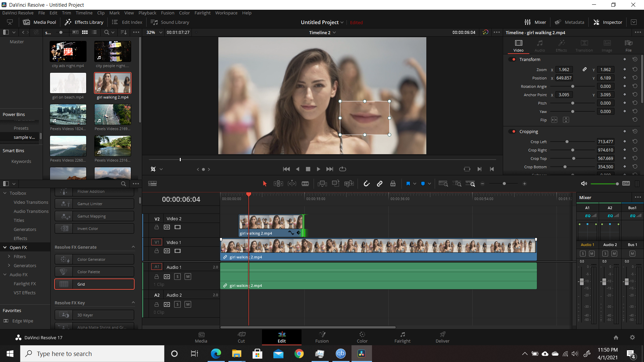Click the Zoom X value field
The image size is (644, 362).
pyautogui.click(x=564, y=69)
